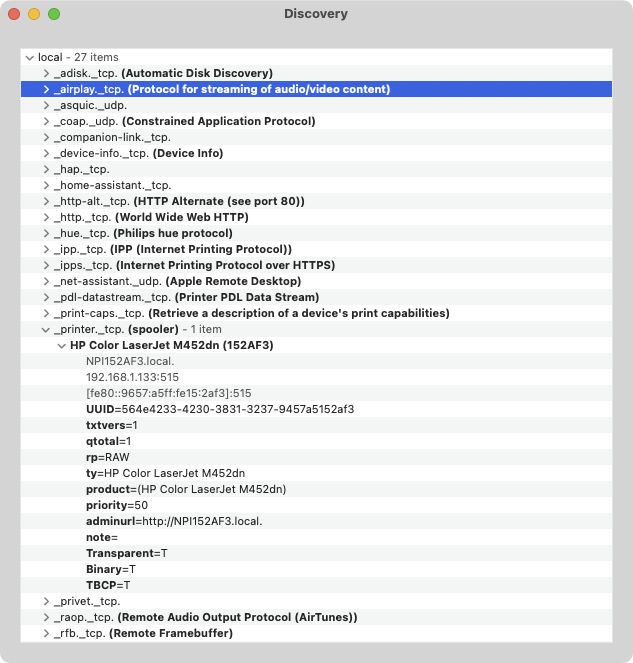Expand the _asquic._udp. chevron
633x663 pixels.
[x=46, y=105]
